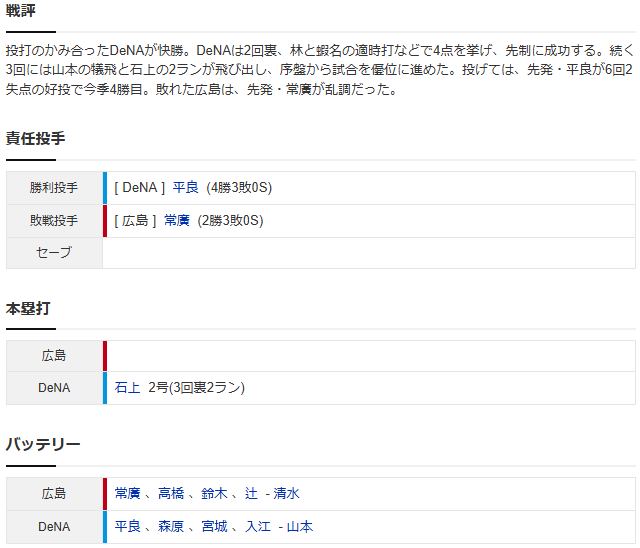The width and height of the screenshot is (640, 548).
Task: Click the game summary paragraph text
Action: point(320,70)
